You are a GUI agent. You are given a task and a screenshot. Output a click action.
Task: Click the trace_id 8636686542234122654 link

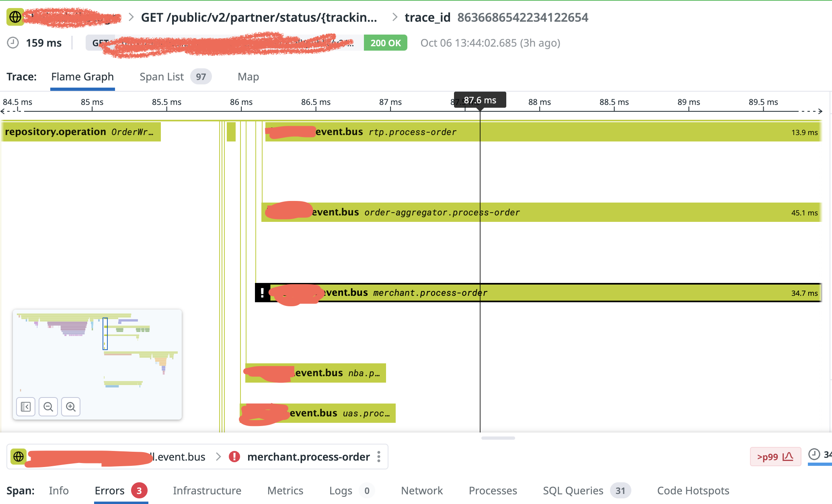(x=522, y=17)
